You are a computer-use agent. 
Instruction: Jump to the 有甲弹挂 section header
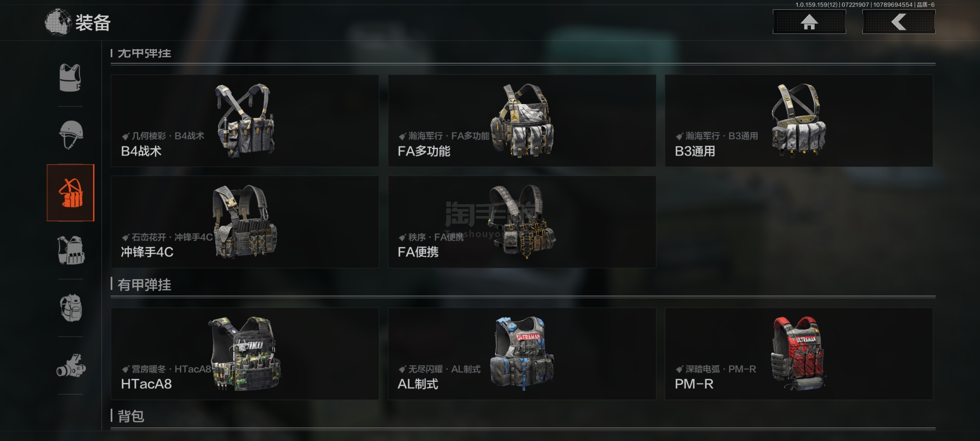point(144,285)
